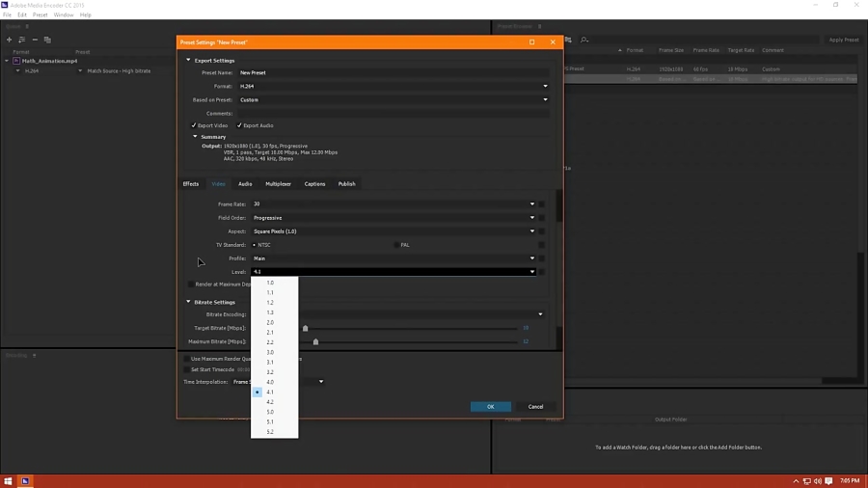Click the preset folder icon next to search
The height and width of the screenshot is (488, 868).
(x=568, y=40)
